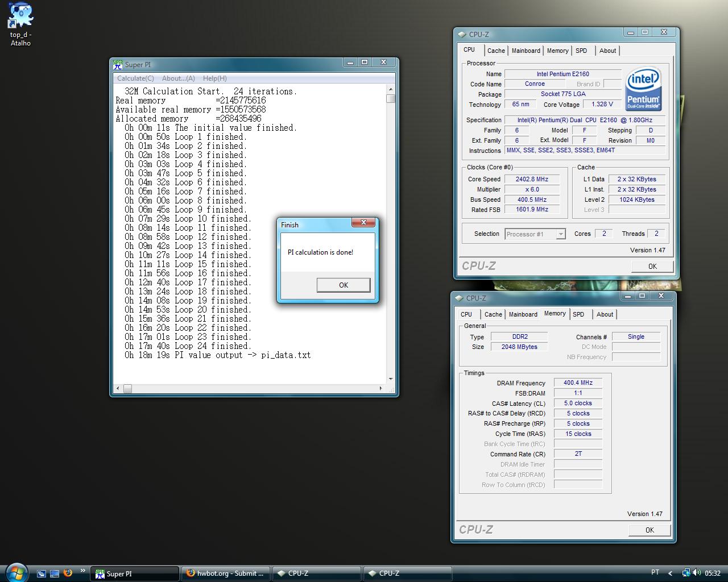Switch to the second CPU-Z taskbar button
This screenshot has width=728, height=582.
pyautogui.click(x=408, y=573)
